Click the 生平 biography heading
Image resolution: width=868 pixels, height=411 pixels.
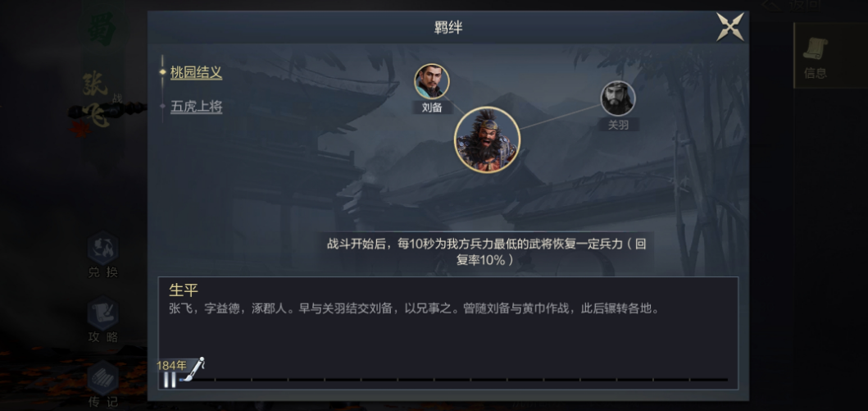pyautogui.click(x=184, y=290)
